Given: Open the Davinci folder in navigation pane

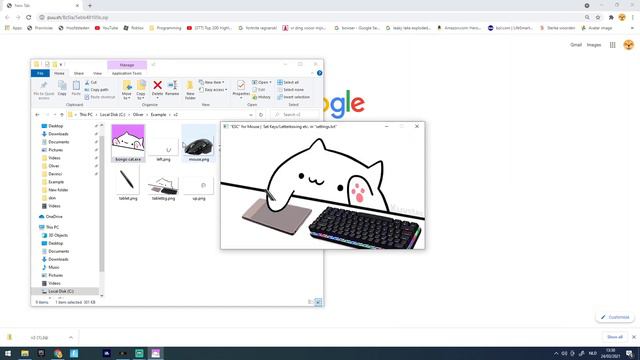Looking at the screenshot, I should [x=51, y=174].
